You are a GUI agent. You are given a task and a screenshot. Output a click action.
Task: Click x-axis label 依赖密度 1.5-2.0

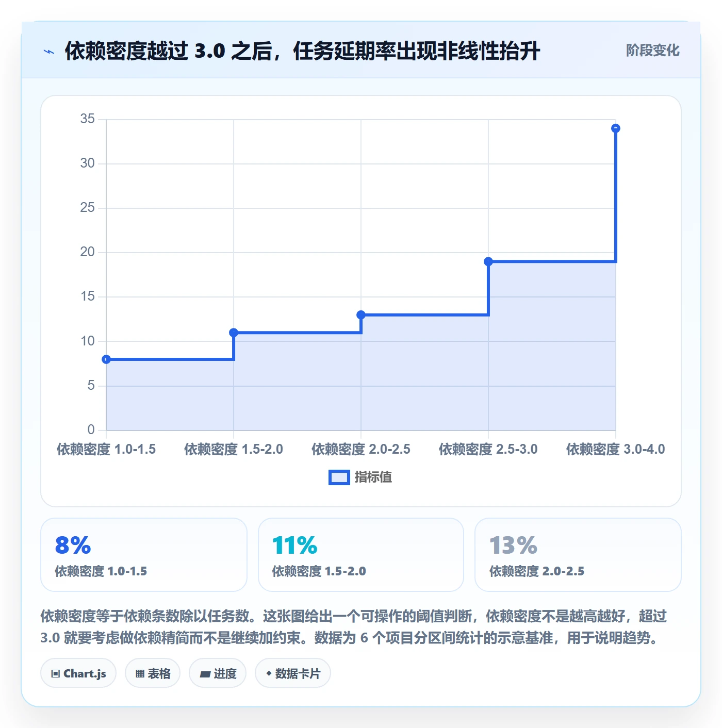pyautogui.click(x=234, y=449)
